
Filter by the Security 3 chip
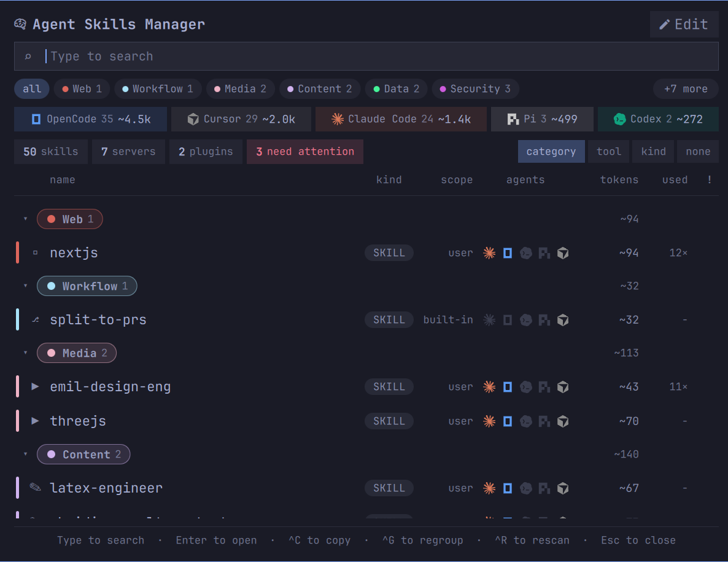click(476, 88)
